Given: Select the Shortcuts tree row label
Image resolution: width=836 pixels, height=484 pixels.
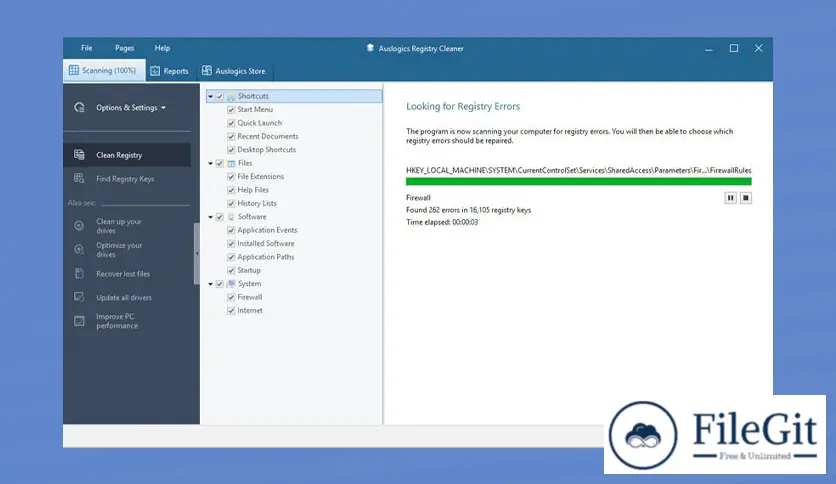Looking at the screenshot, I should pos(253,96).
